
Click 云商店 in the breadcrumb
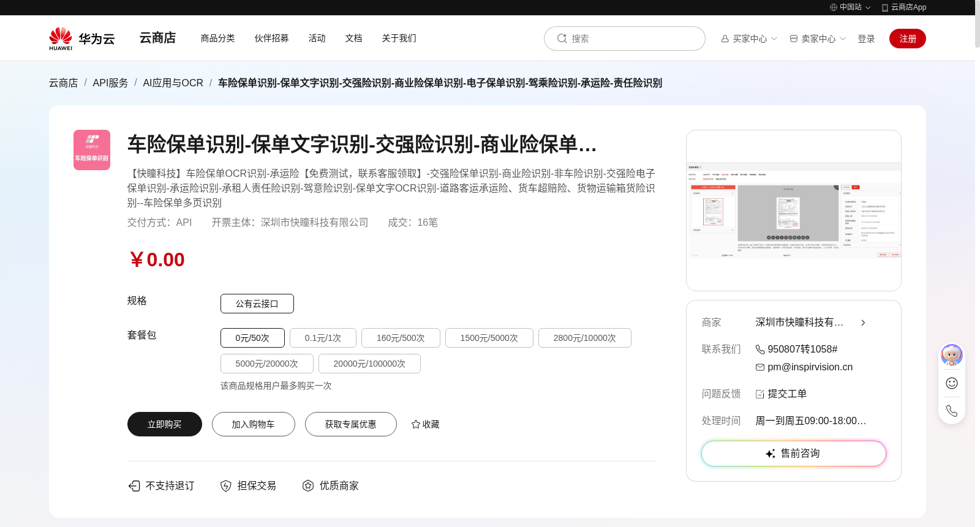coord(64,83)
